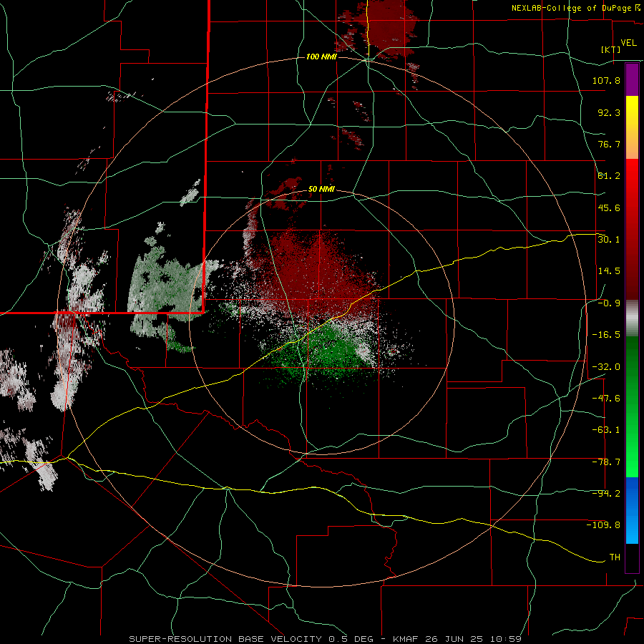Click the -16.5 velocity scale value
This screenshot has width=644, height=644.
[x=606, y=335]
